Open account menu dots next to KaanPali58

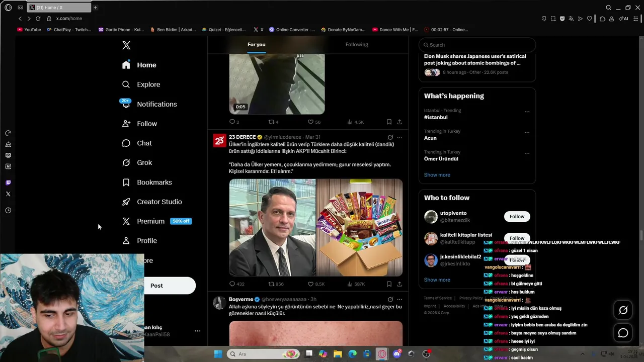point(197,331)
